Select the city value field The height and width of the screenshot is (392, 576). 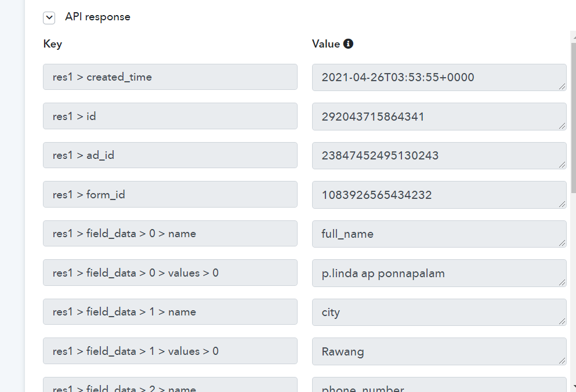[439, 313]
